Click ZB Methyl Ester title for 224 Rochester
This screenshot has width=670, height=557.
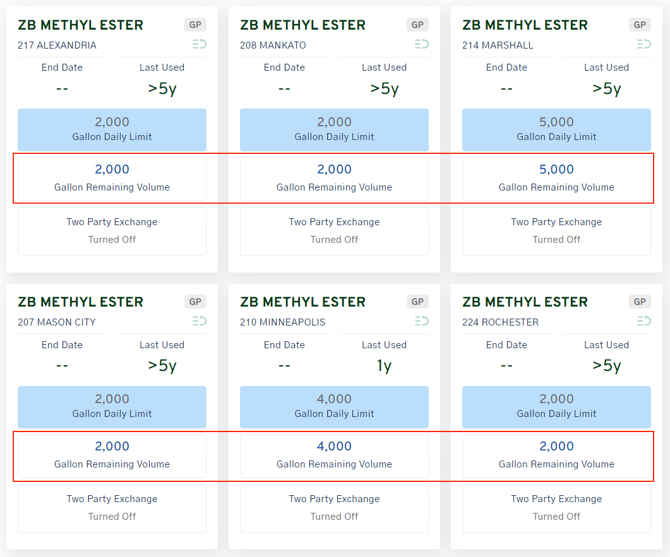(524, 302)
